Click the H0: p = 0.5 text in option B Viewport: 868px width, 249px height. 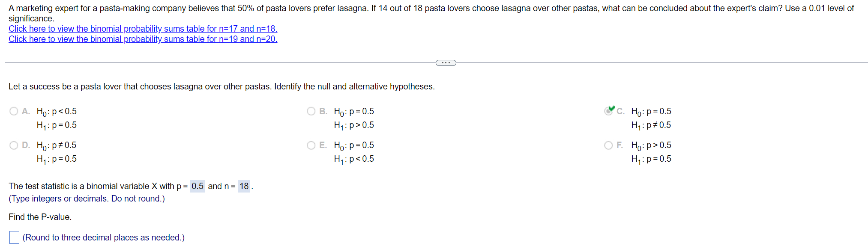[353, 111]
